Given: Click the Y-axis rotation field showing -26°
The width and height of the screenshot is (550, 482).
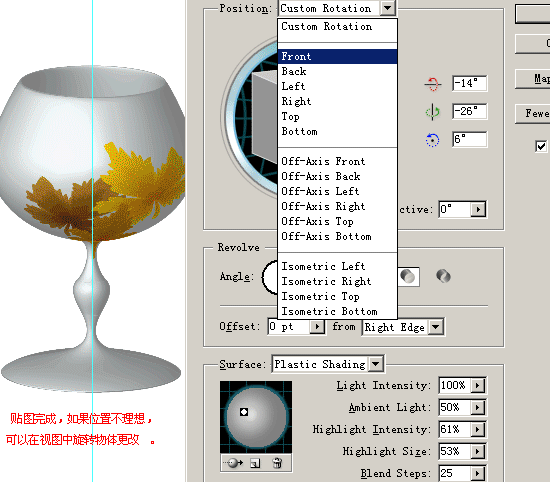Looking at the screenshot, I should 469,112.
